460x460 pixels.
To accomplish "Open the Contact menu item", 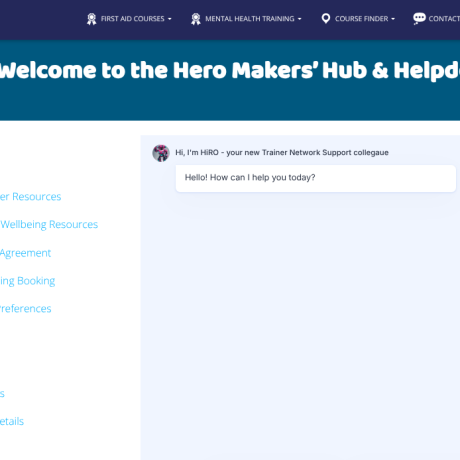I will click(x=444, y=19).
